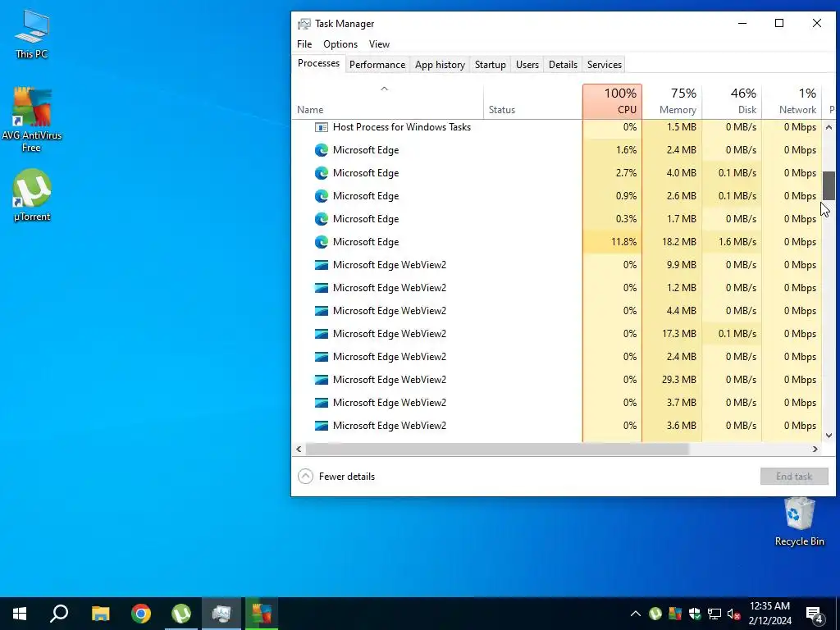Viewport: 840px width, 630px height.
Task: Sort processes by CPU column
Action: (x=612, y=102)
